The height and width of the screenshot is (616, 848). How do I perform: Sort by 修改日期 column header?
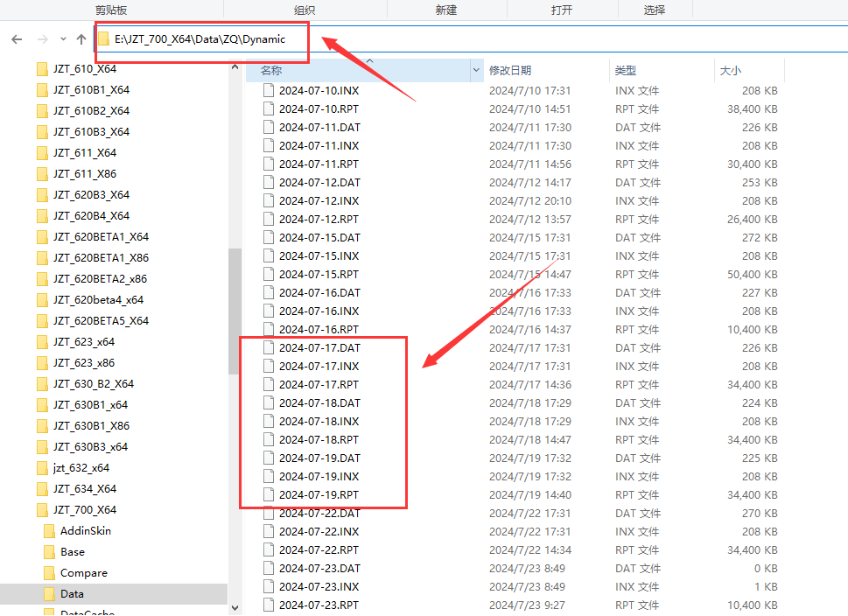(x=510, y=70)
